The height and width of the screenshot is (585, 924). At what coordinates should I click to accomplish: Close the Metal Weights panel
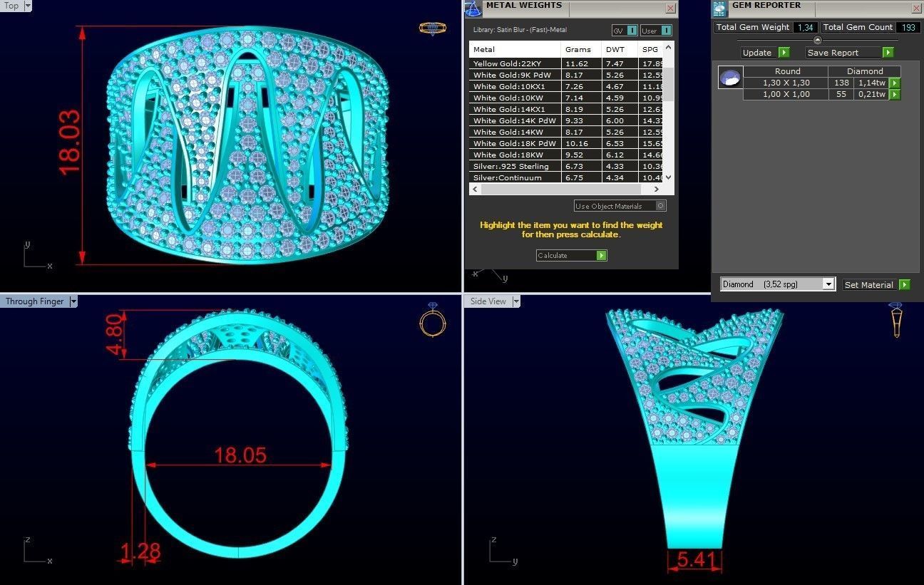click(670, 9)
